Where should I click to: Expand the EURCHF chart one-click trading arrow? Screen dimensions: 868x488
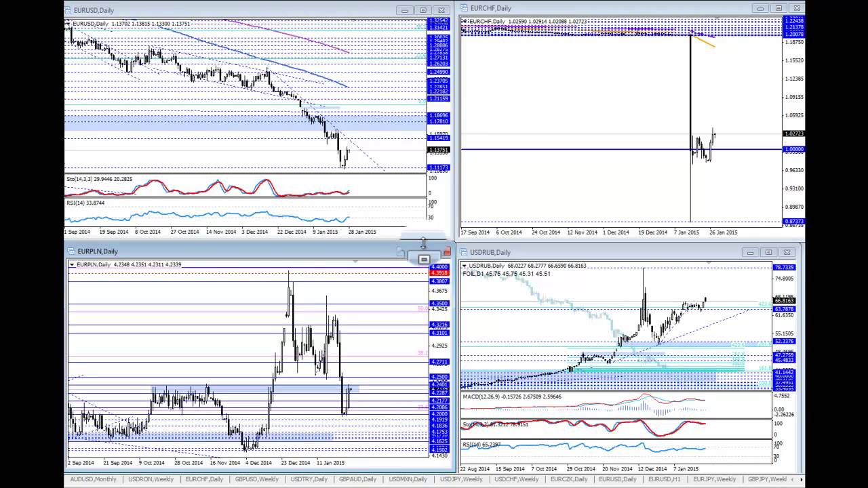coord(465,22)
